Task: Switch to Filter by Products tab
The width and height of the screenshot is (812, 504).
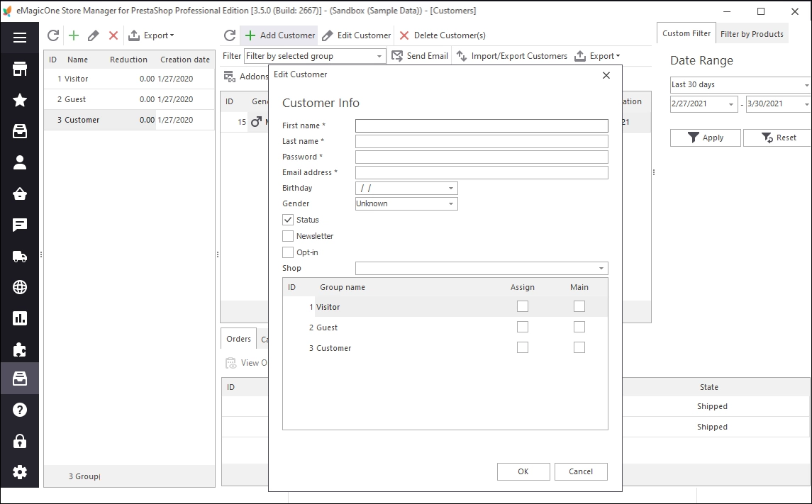Action: [752, 33]
